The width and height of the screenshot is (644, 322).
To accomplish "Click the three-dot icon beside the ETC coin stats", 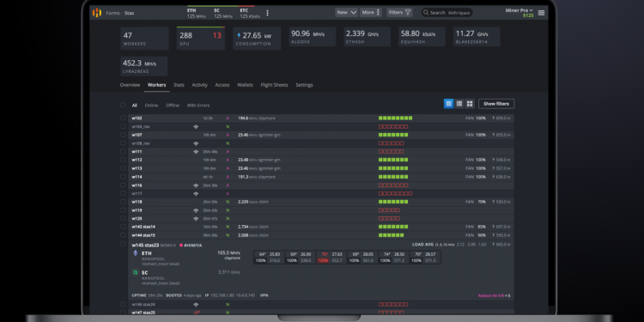I will (267, 13).
